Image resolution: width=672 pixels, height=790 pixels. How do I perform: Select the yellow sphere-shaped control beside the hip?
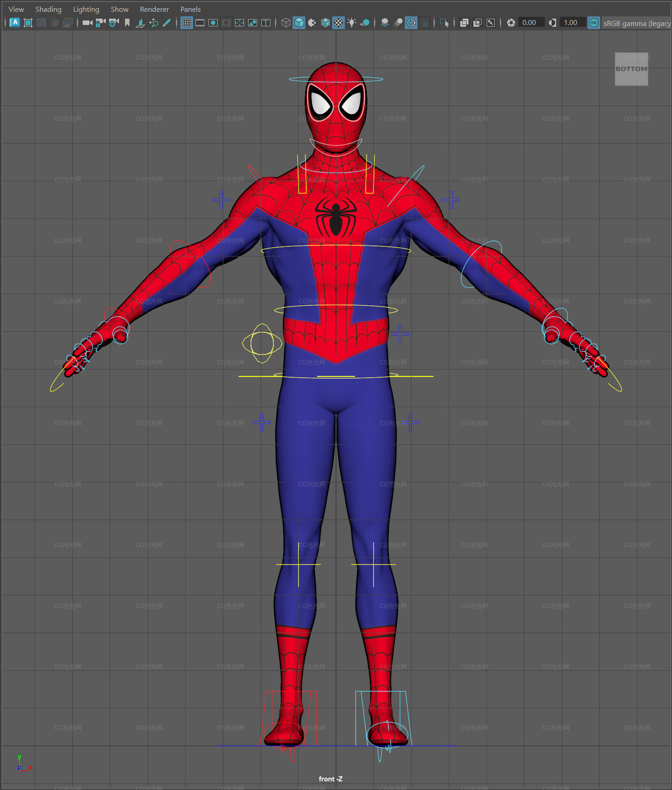tap(262, 343)
